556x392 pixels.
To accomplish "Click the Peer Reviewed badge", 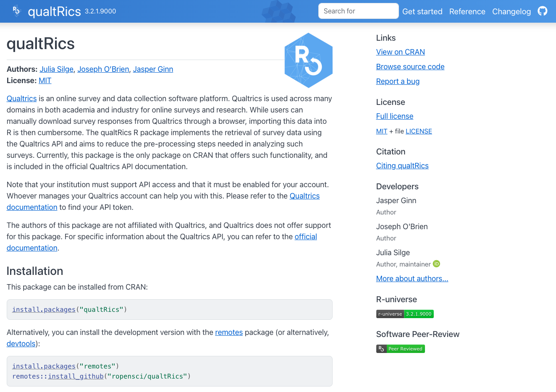I will 400,349.
